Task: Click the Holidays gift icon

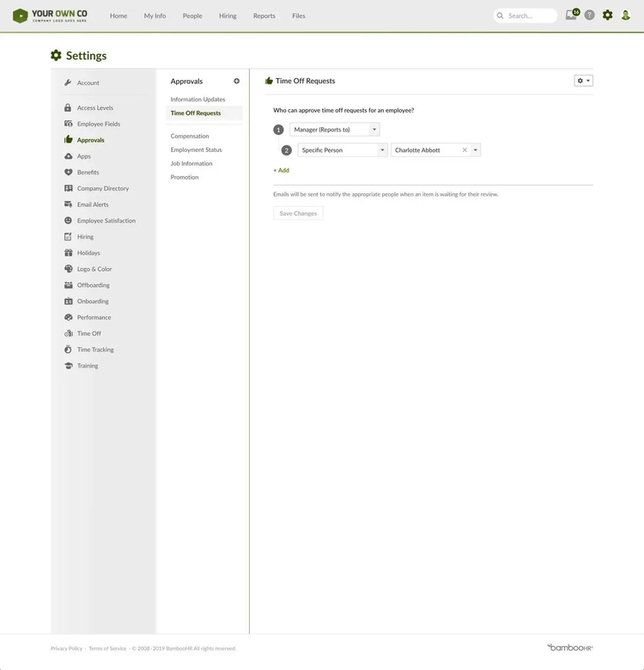Action: [x=69, y=253]
